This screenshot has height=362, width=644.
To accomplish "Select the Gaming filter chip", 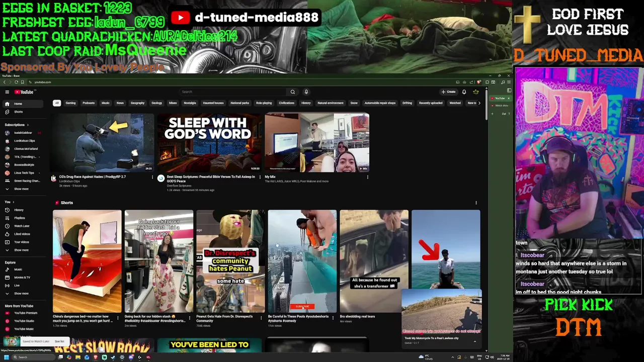I will click(x=70, y=103).
